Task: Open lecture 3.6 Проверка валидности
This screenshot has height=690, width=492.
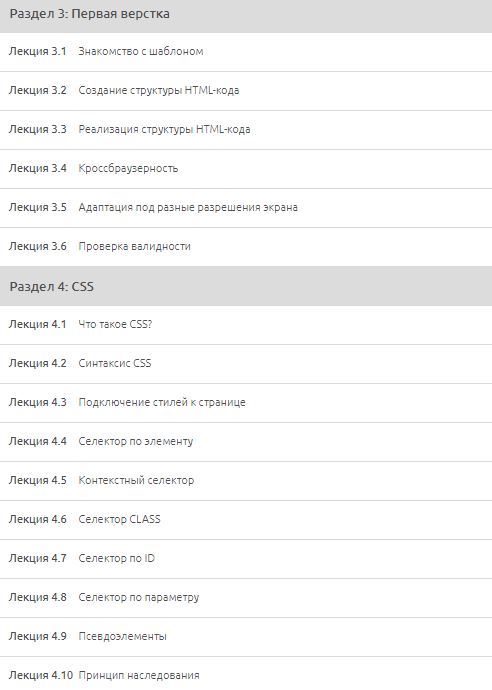Action: click(x=246, y=247)
